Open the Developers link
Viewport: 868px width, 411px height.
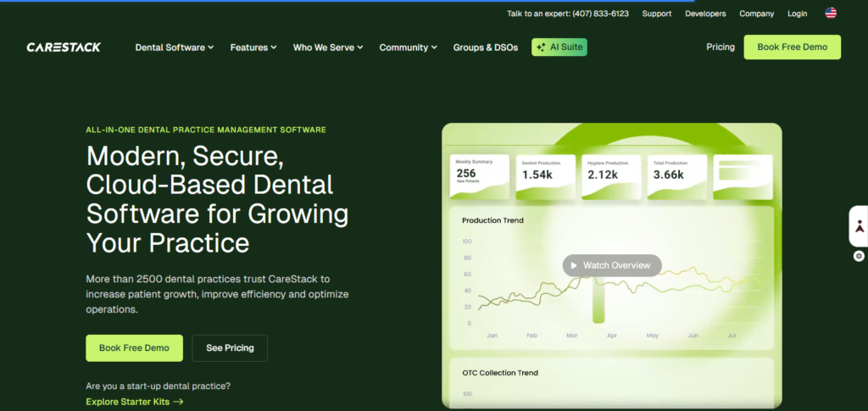tap(705, 14)
